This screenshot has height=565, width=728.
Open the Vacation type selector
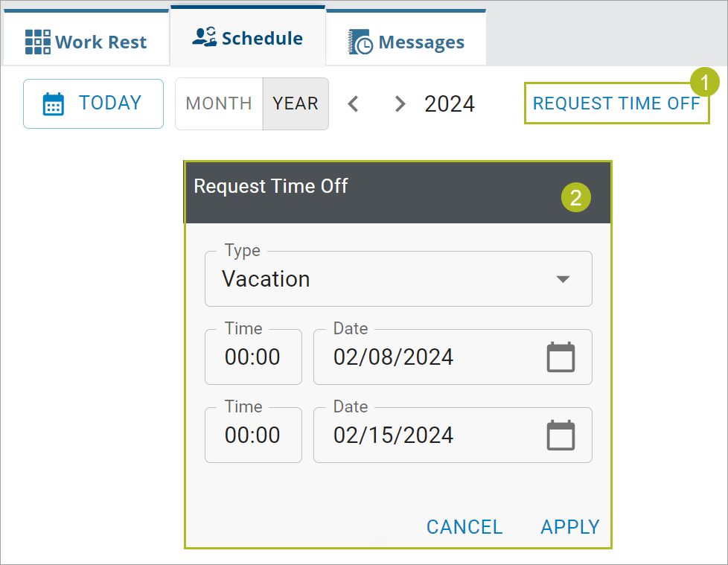(398, 278)
